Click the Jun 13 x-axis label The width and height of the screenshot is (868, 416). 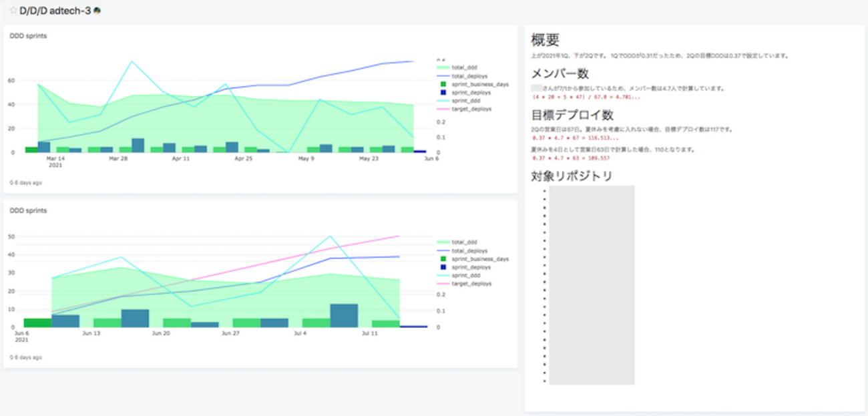[x=90, y=333]
